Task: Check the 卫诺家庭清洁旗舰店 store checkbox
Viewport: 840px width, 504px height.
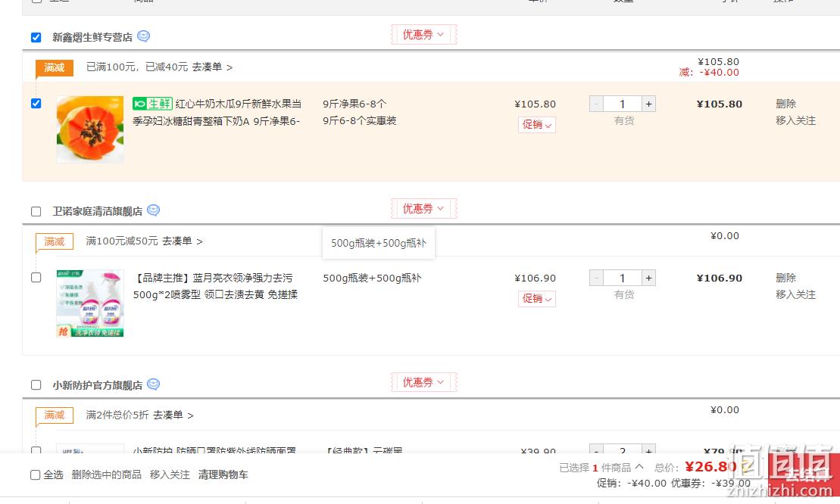Action: click(36, 211)
